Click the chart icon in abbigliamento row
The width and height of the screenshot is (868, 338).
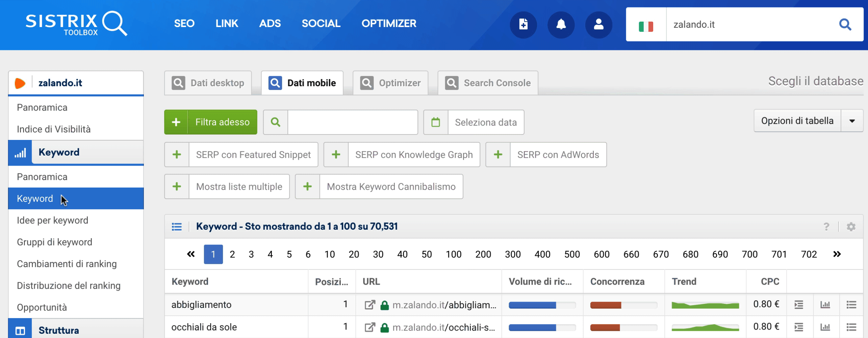pyautogui.click(x=825, y=305)
